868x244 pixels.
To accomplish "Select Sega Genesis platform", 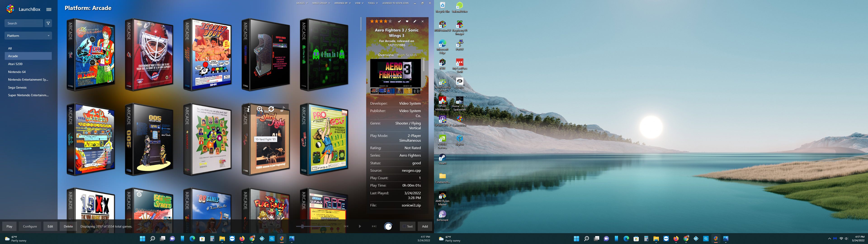I will 28,87.
